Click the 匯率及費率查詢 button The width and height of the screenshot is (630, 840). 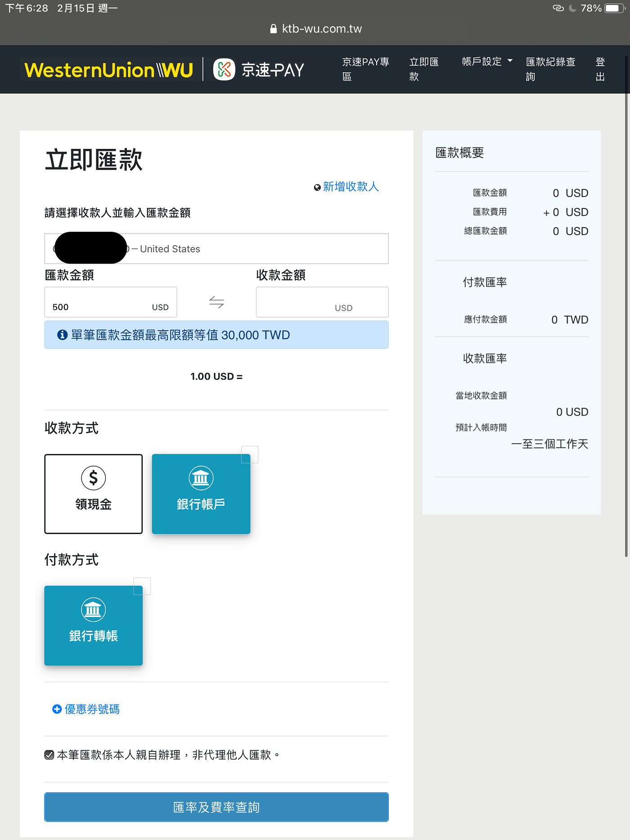pyautogui.click(x=216, y=807)
